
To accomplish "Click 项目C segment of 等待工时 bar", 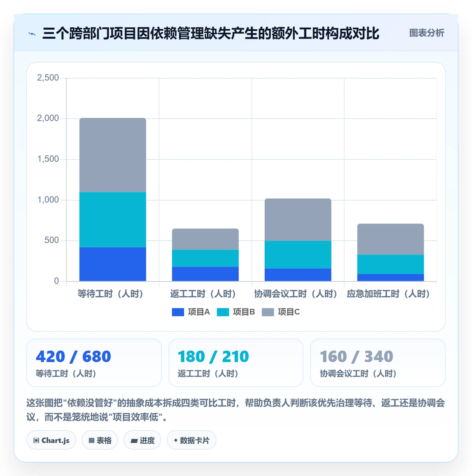I will [x=113, y=155].
